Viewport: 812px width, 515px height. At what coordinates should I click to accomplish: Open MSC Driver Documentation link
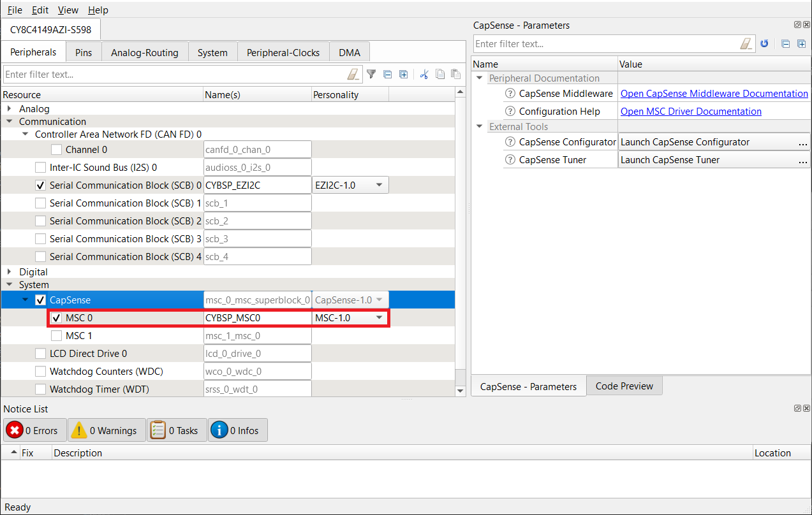click(691, 112)
